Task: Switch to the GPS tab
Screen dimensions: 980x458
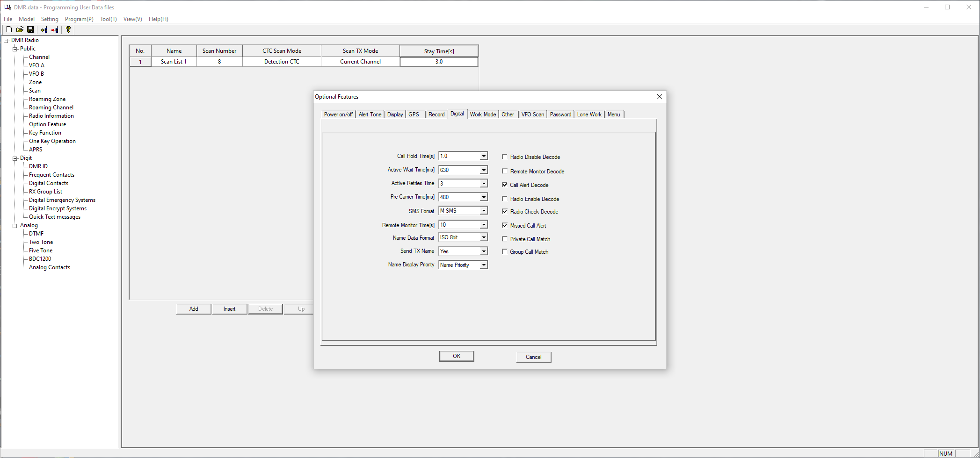Action: click(x=414, y=114)
